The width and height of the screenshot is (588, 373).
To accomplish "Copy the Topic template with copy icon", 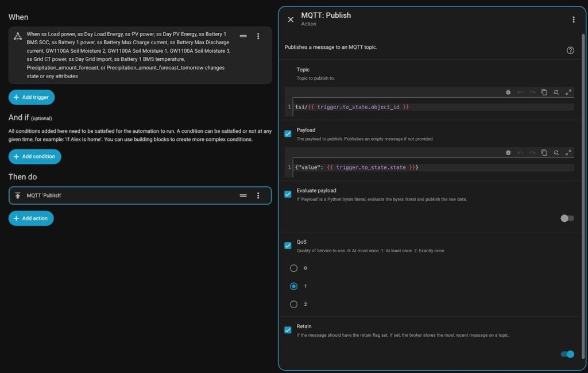I will click(x=544, y=92).
